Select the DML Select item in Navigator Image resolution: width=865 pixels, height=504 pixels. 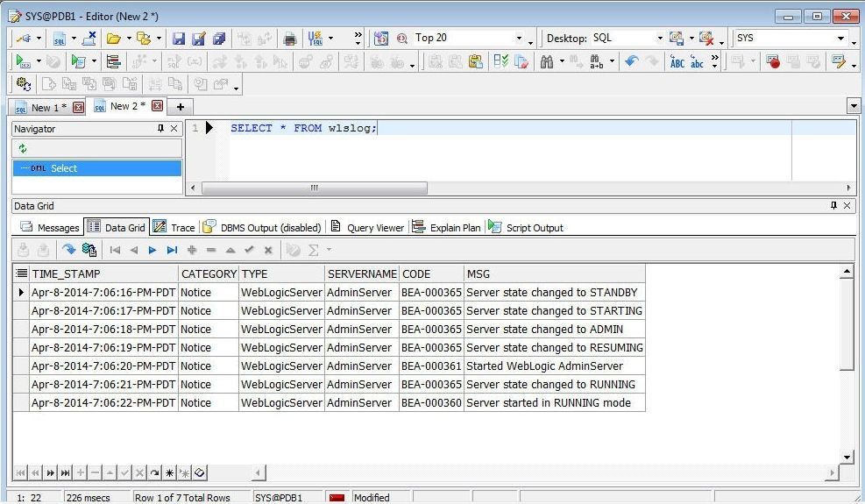click(97, 167)
